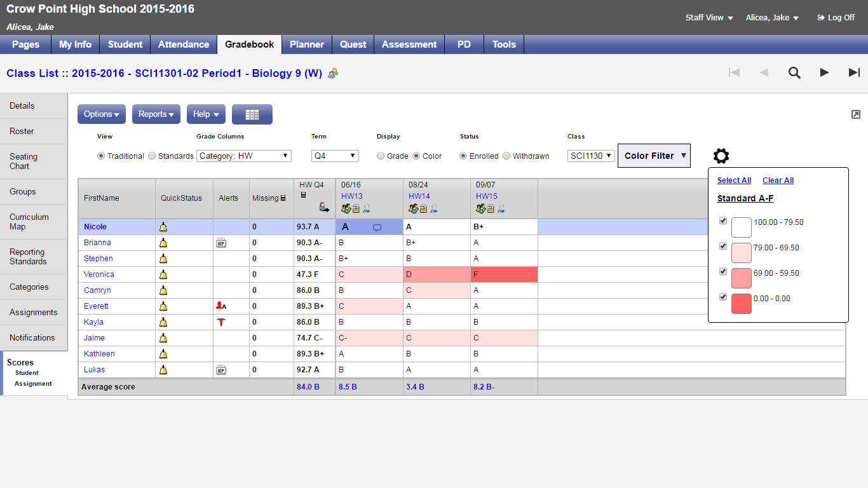868x488 pixels.
Task: Uncheck the 0.00 - 0.00 color range checkbox
Action: pos(722,297)
